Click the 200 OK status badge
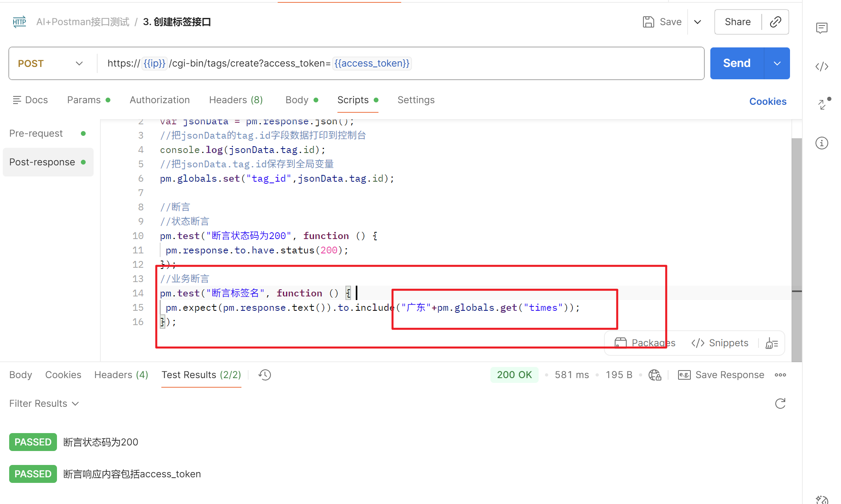This screenshot has width=841, height=504. click(x=514, y=375)
